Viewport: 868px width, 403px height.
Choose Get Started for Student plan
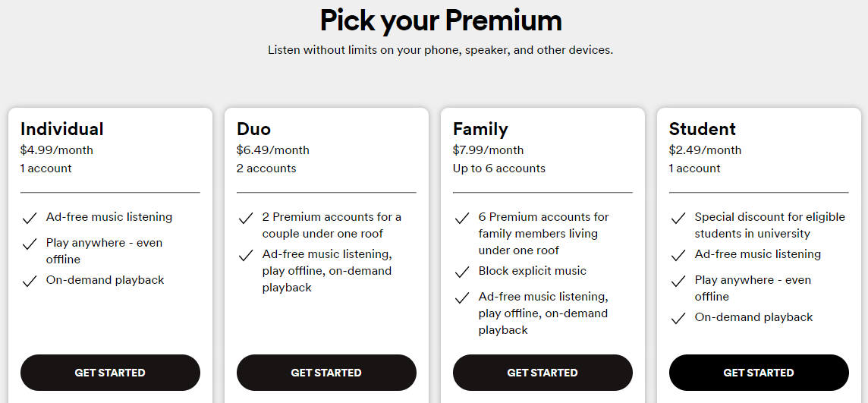(759, 373)
